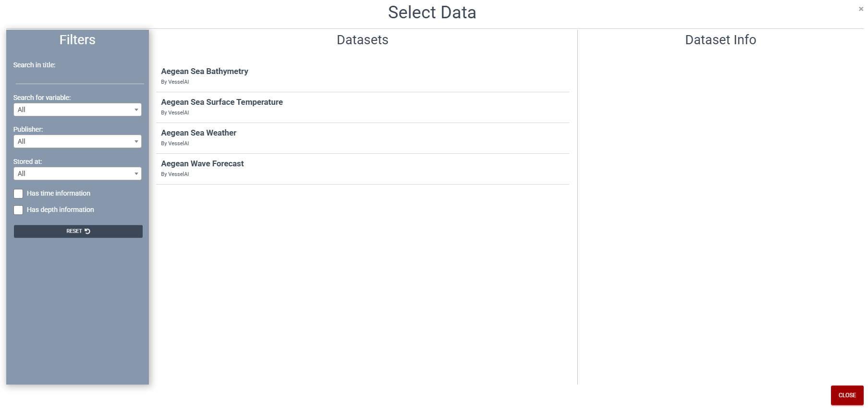
Task: Click the reset icon on the RESET button
Action: point(87,231)
